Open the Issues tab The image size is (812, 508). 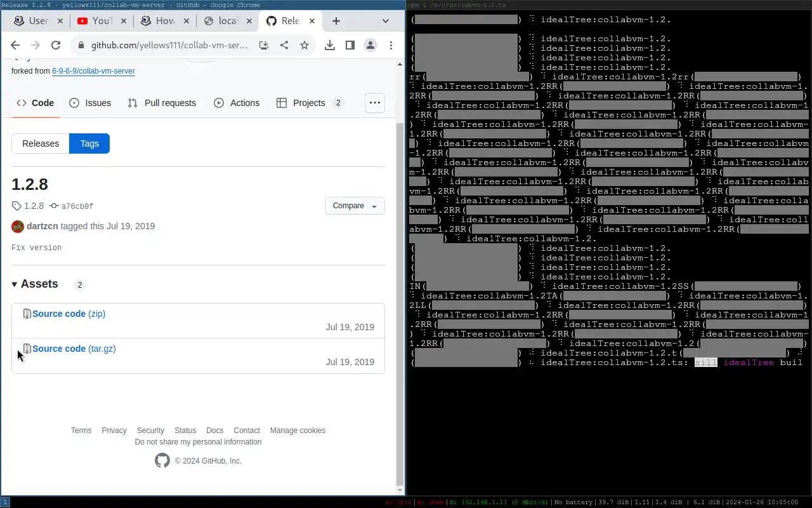(90, 103)
